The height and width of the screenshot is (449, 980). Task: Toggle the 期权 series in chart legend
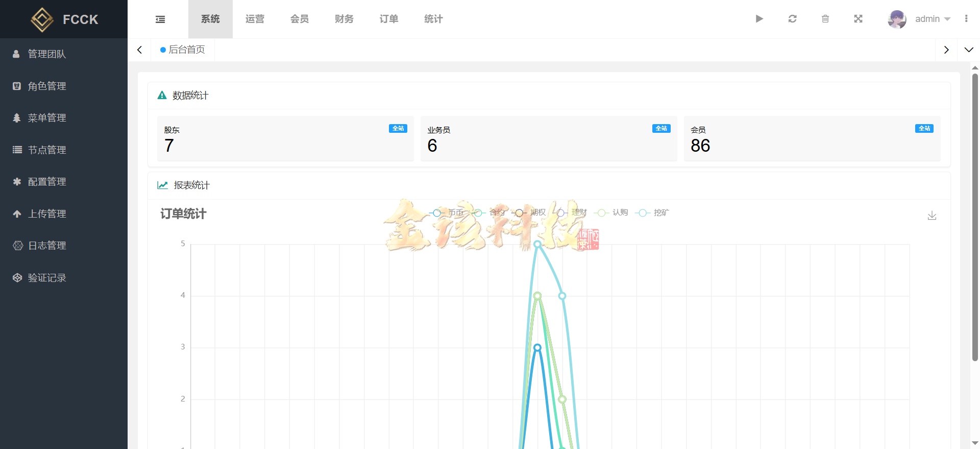529,212
